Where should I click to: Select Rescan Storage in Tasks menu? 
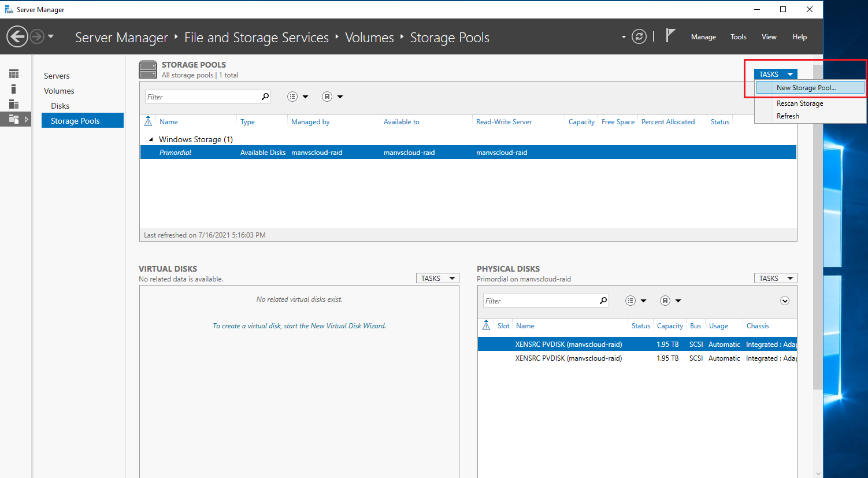(799, 103)
